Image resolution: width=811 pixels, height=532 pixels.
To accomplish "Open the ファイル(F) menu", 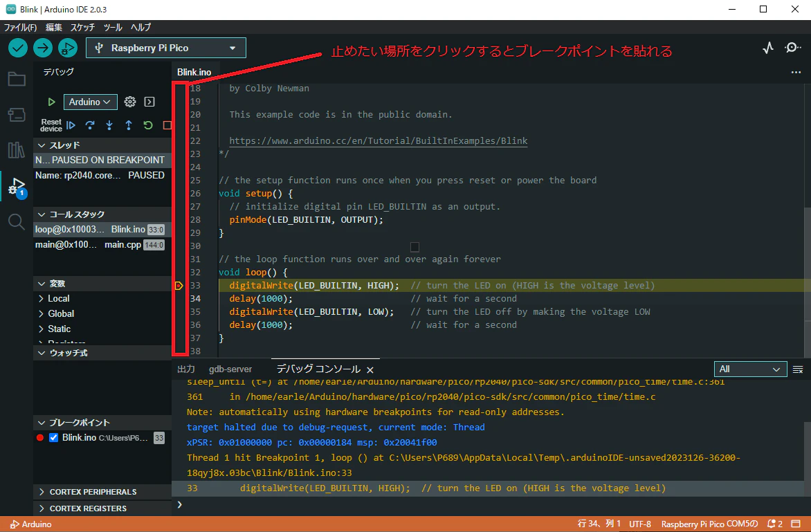I will pyautogui.click(x=20, y=28).
